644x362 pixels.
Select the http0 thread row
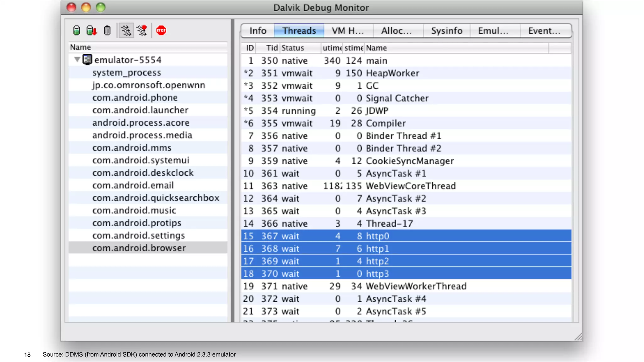tap(406, 236)
